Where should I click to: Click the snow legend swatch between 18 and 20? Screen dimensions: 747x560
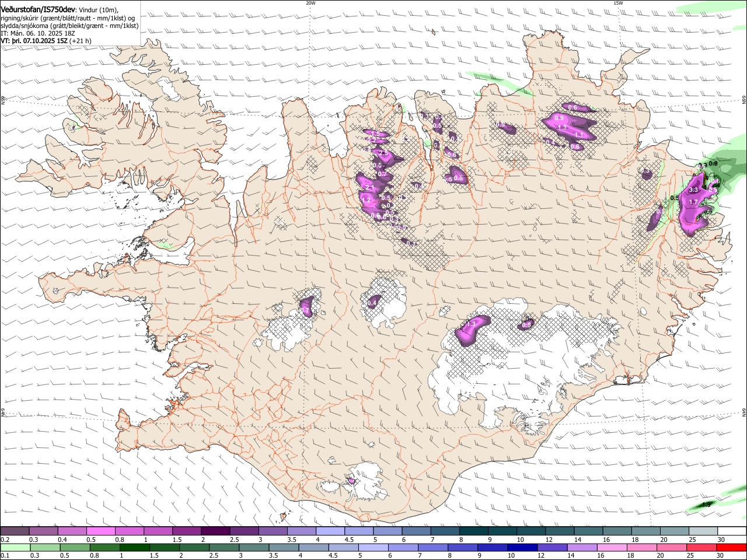click(x=645, y=531)
